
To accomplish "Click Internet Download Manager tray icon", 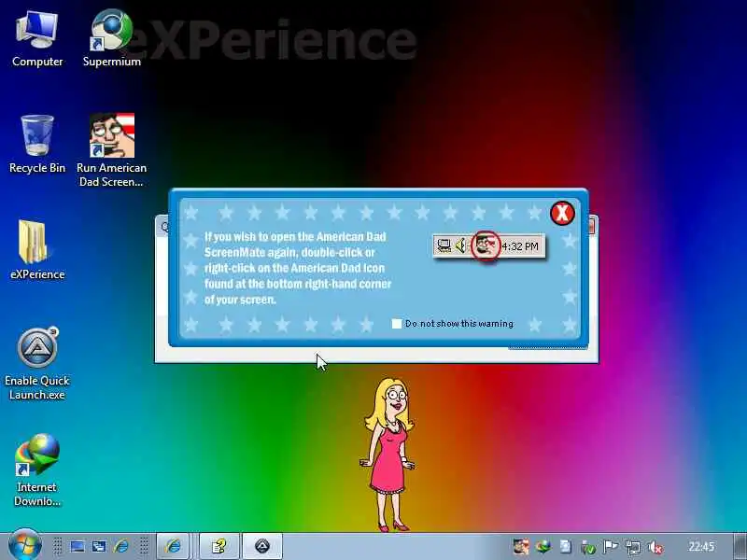I will (x=543, y=547).
